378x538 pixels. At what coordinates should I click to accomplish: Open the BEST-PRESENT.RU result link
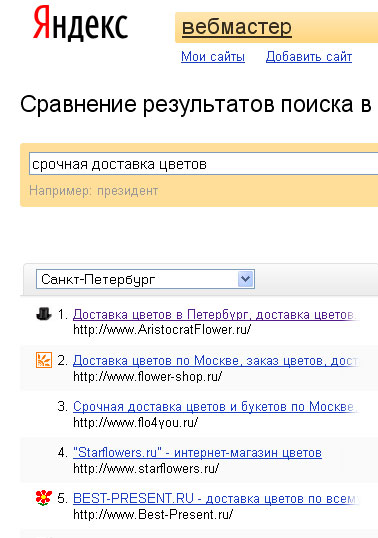tap(216, 498)
